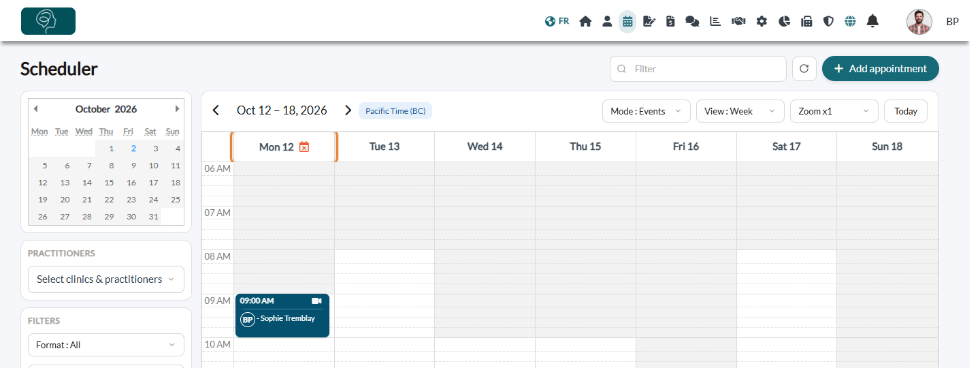Click the Sat 17 column header
Viewport: 980px width, 368px height.
point(787,147)
